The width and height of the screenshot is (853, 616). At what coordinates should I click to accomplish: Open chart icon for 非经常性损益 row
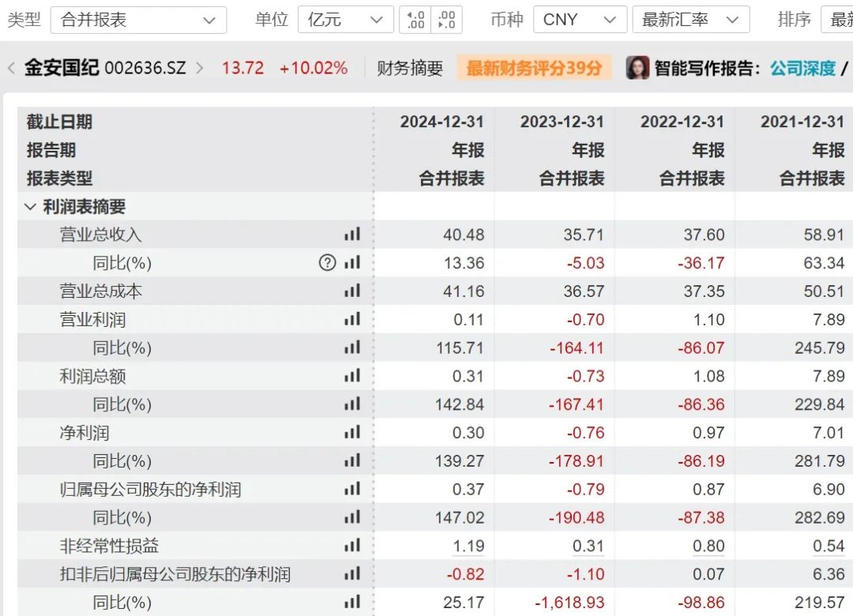(x=352, y=545)
